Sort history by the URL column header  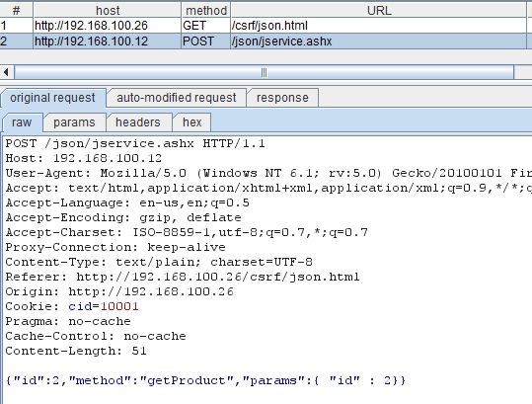click(379, 10)
